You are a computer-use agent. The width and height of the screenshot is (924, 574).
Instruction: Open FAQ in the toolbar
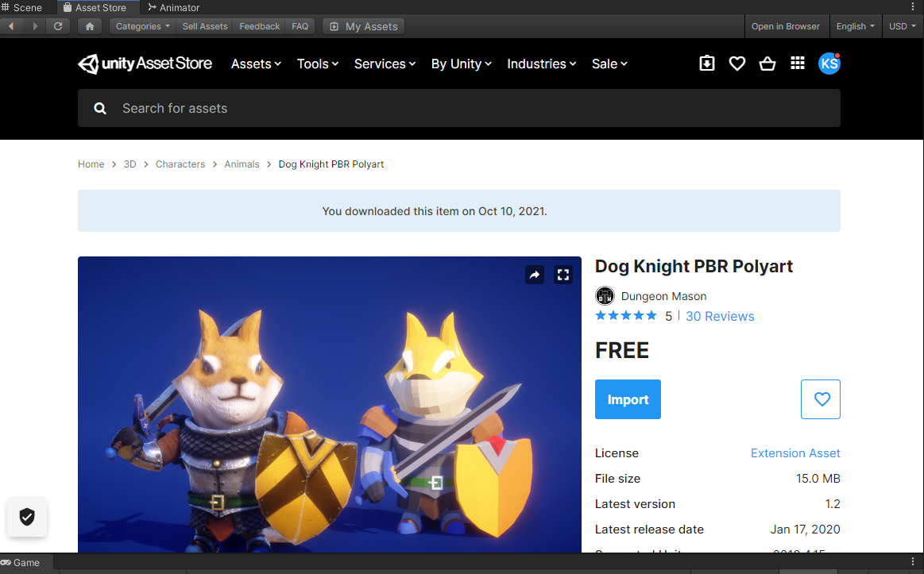pyautogui.click(x=300, y=26)
